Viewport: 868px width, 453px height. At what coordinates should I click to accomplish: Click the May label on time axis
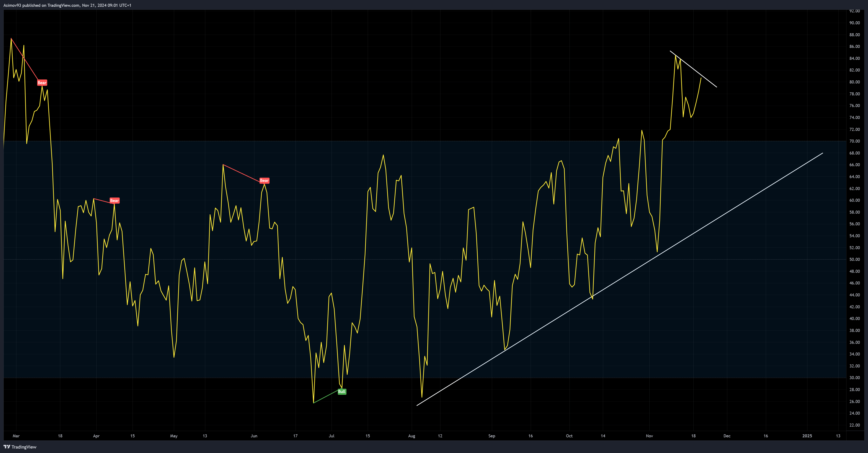(x=174, y=436)
